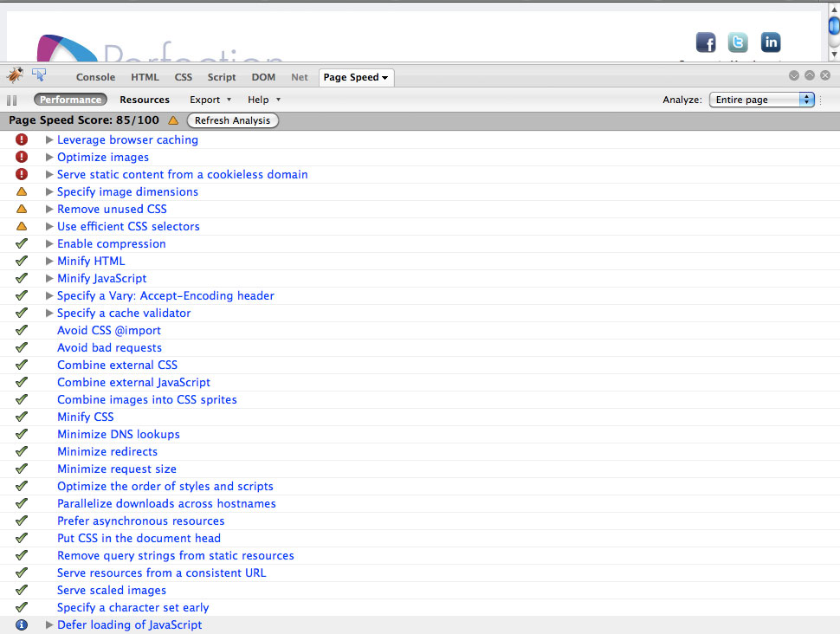Viewport: 840px width, 634px height.
Task: Click the red error icon beside Optimize images
Action: [22, 157]
